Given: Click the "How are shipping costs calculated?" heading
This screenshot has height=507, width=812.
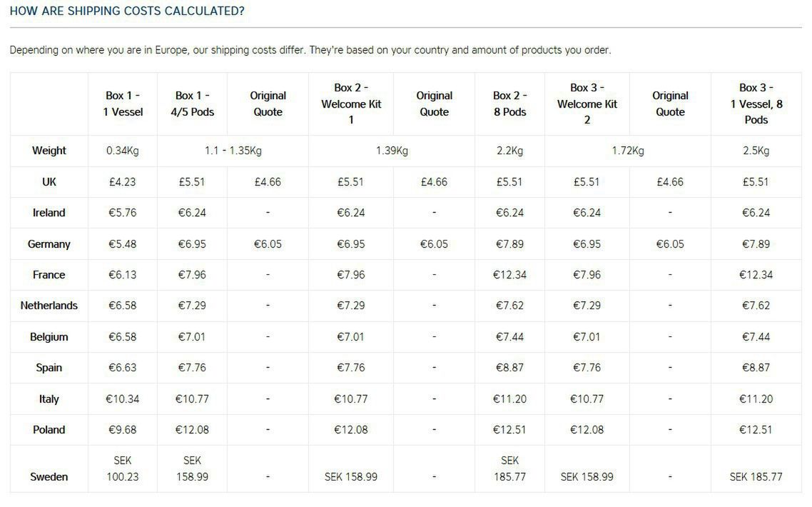Looking at the screenshot, I should (127, 11).
